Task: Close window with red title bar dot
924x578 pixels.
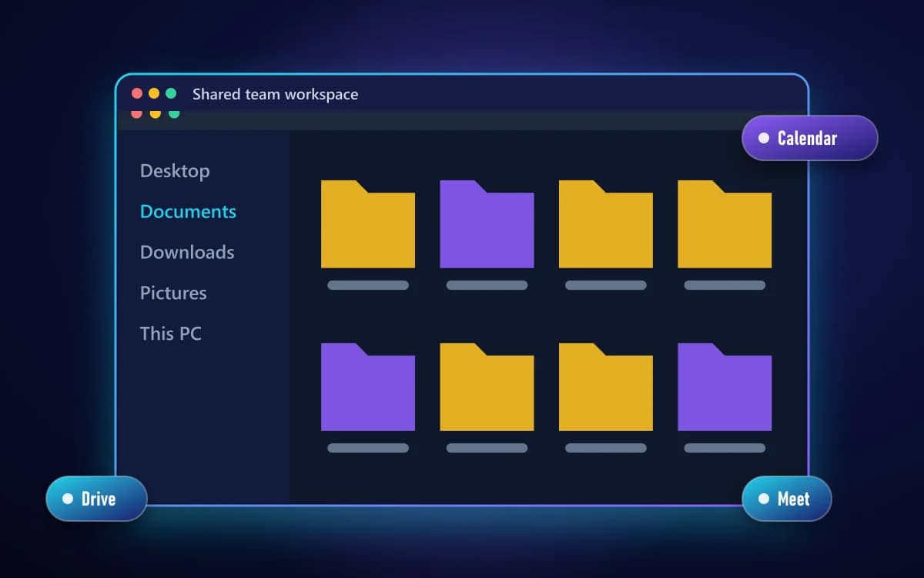Action: (x=137, y=93)
